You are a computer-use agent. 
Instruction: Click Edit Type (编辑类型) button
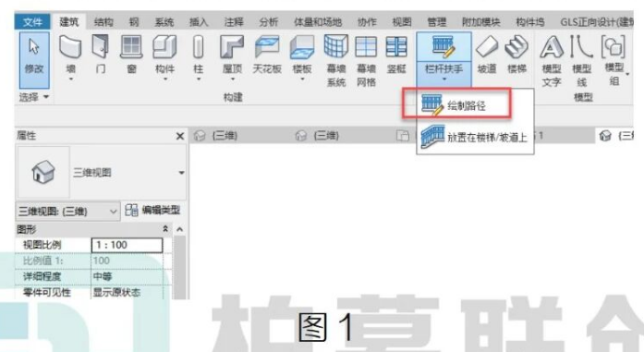pyautogui.click(x=152, y=211)
